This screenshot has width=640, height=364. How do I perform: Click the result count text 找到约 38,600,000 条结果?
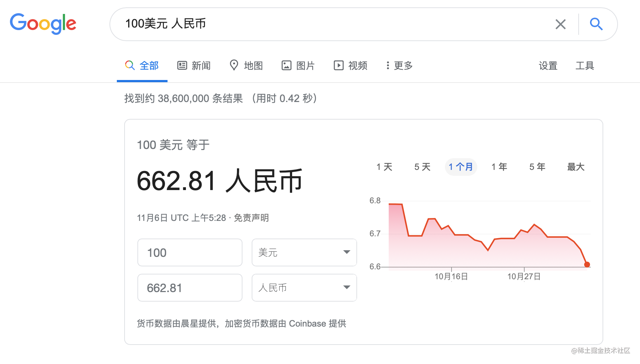pyautogui.click(x=184, y=98)
